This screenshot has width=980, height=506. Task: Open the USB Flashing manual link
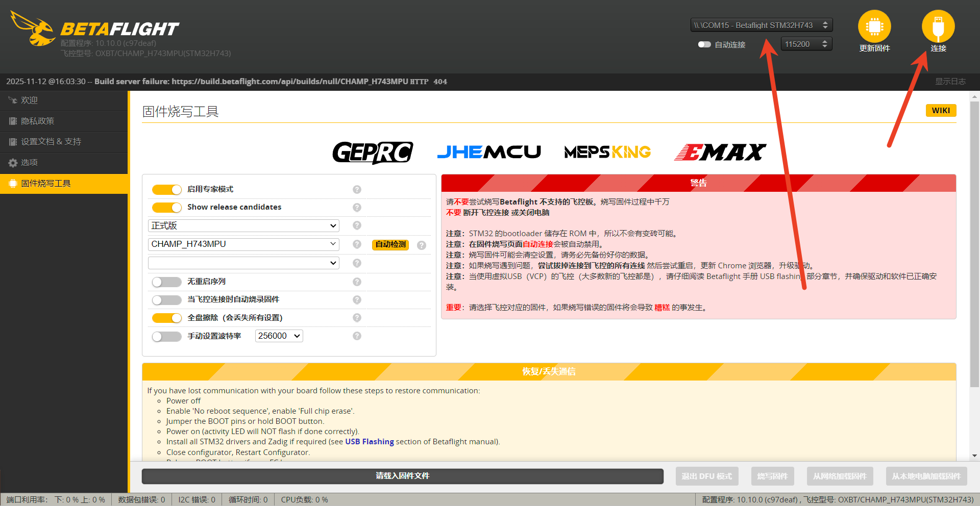tap(369, 442)
